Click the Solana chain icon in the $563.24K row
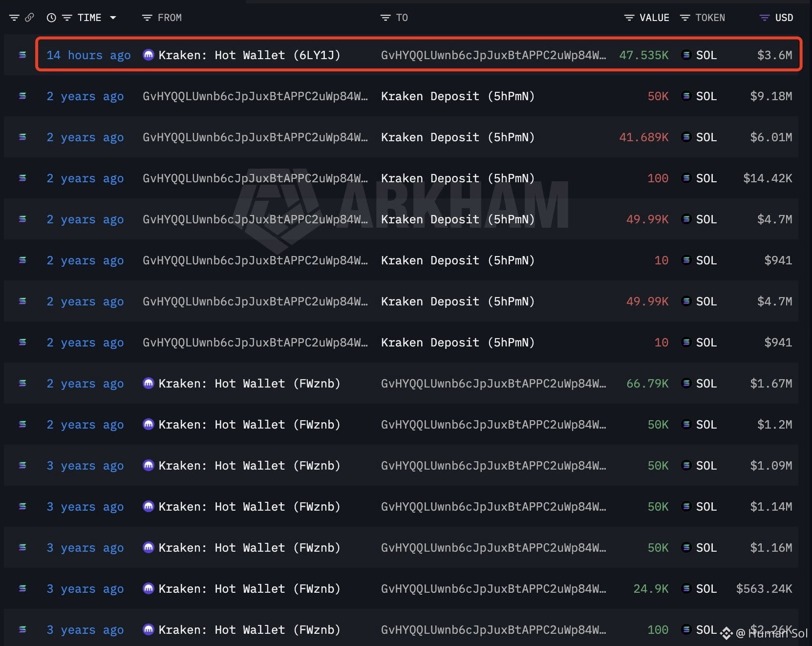 pyautogui.click(x=22, y=588)
